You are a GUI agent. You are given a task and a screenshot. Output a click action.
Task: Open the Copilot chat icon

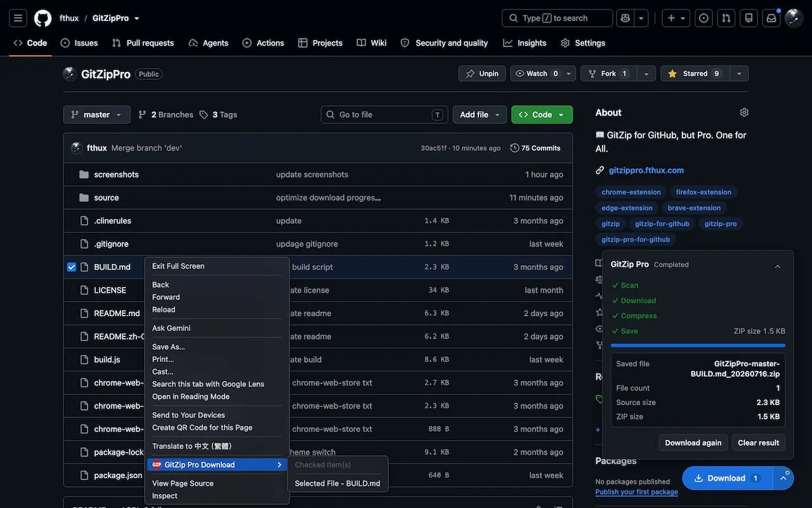[x=625, y=18]
